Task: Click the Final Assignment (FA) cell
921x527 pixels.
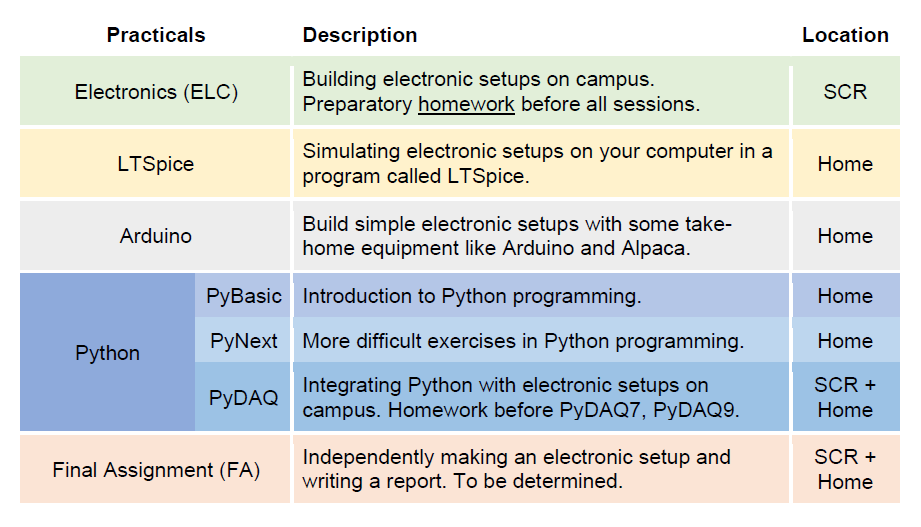Action: coord(155,469)
